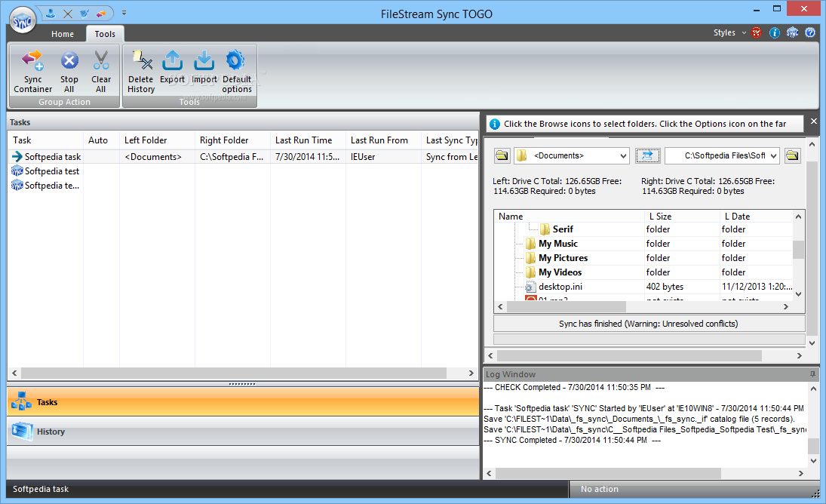Viewport: 826px width, 504px height.
Task: Open the Styles dropdown menu
Action: click(729, 32)
